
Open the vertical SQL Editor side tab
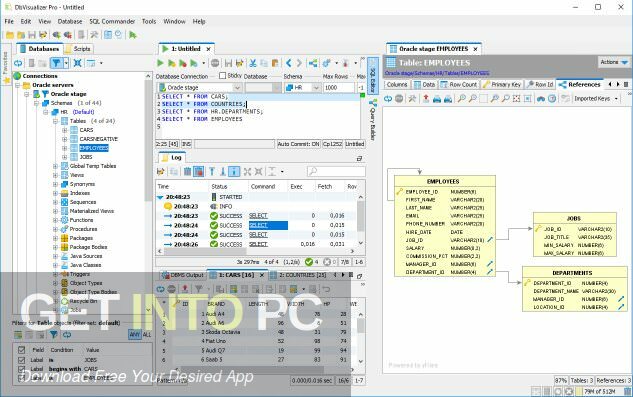pos(373,76)
